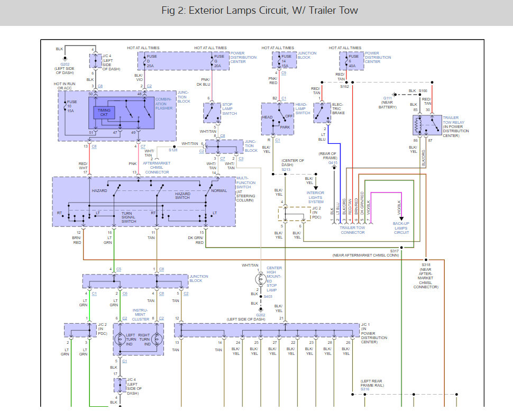The height and width of the screenshot is (420, 513).
Task: Select connector C9 under Fuse 14
Action: (283, 73)
